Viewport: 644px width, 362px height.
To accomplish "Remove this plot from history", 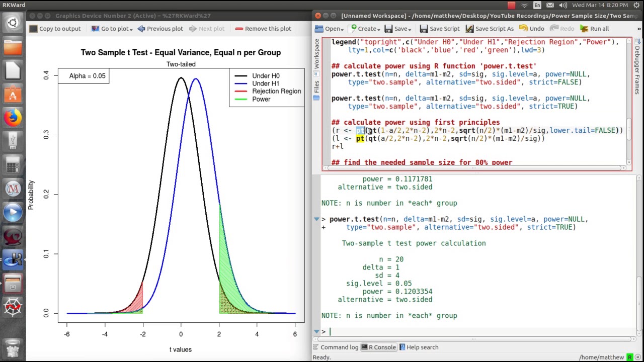I will pyautogui.click(x=263, y=29).
